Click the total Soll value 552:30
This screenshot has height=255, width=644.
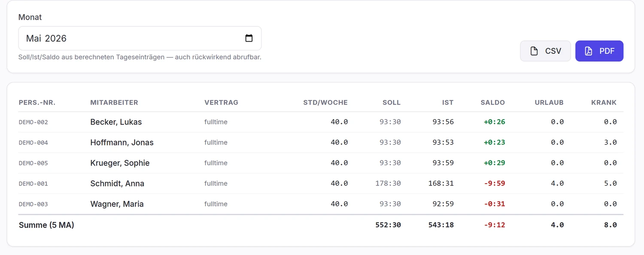point(388,225)
